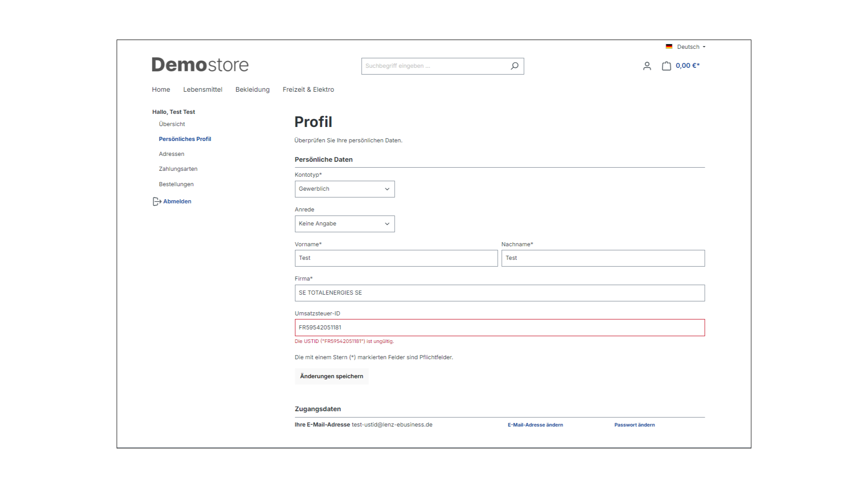The width and height of the screenshot is (868, 488).
Task: Click the cart total 0,00 €*
Action: click(688, 66)
